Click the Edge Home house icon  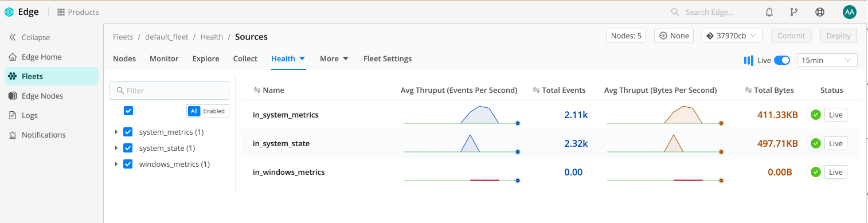[x=13, y=57]
